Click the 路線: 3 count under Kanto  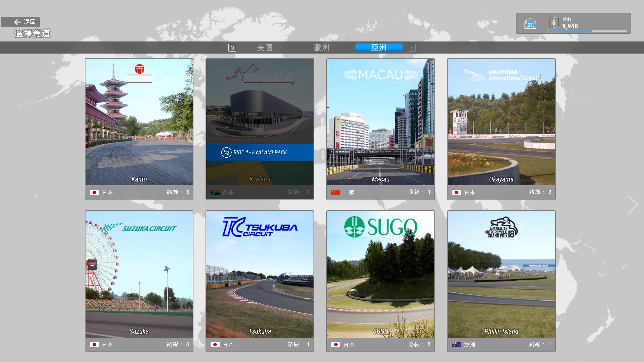click(178, 192)
